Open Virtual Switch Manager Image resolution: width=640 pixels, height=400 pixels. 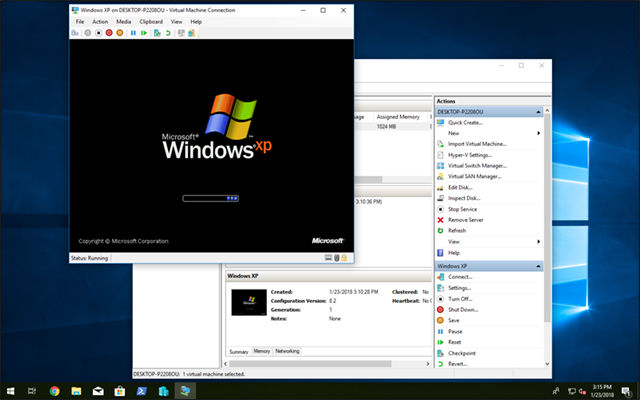[x=477, y=166]
